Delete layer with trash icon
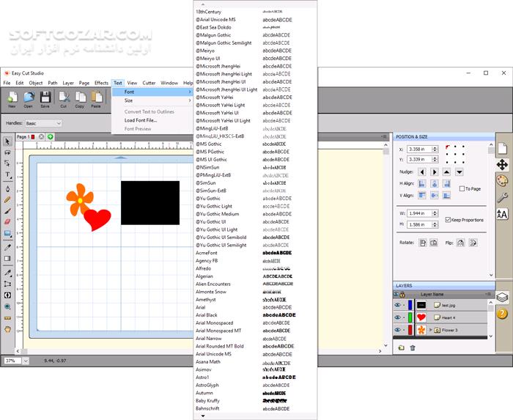513x420 pixels. [x=413, y=347]
